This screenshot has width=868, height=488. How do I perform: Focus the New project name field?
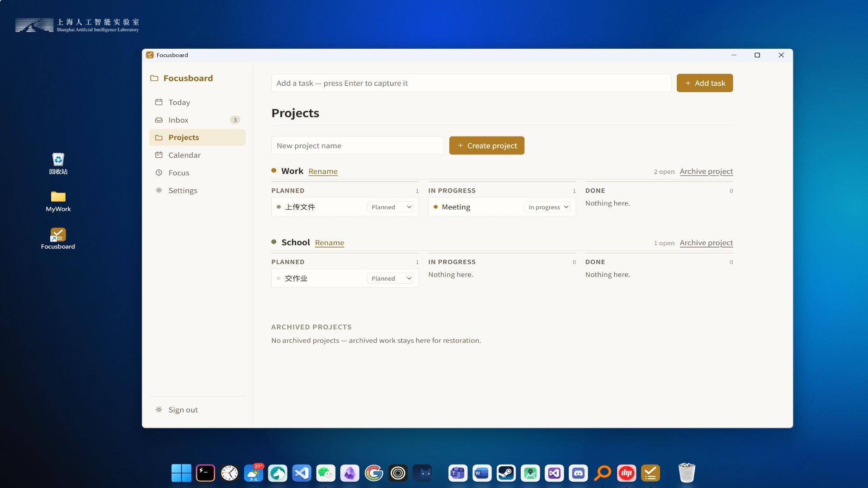(358, 145)
